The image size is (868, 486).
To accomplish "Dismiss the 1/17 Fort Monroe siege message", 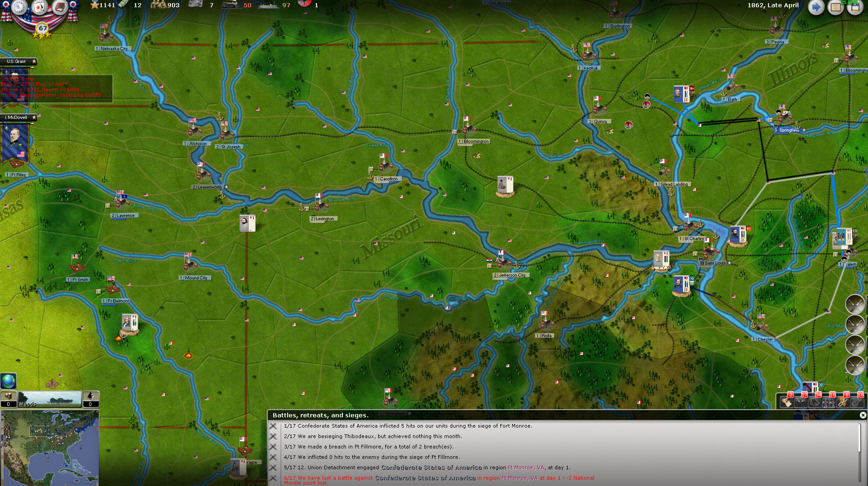I will click(273, 426).
